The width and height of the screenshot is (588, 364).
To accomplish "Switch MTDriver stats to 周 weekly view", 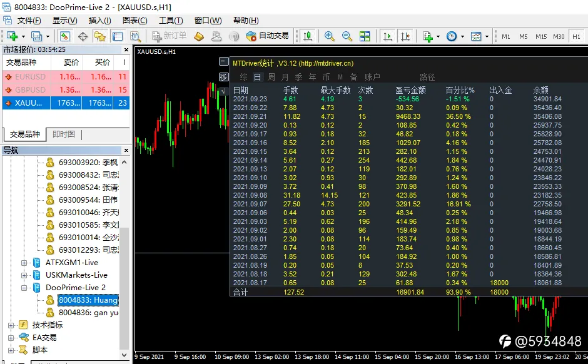I will tap(271, 77).
